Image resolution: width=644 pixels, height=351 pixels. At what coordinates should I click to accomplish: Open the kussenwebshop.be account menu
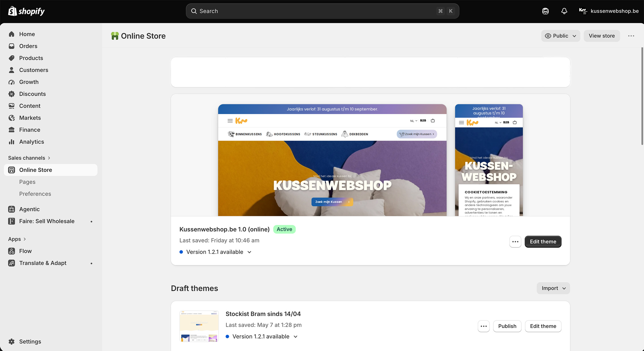[609, 11]
